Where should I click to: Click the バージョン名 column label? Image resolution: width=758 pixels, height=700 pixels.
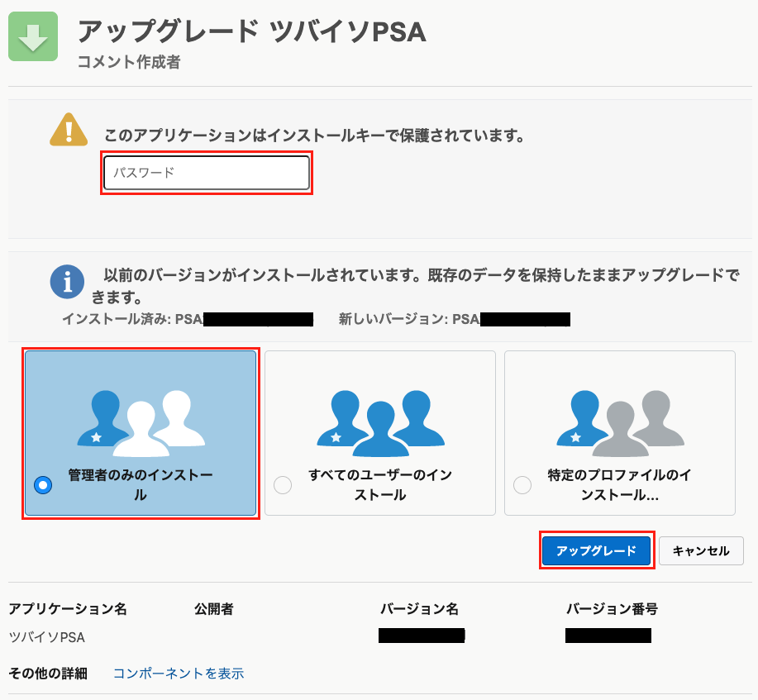(420, 609)
